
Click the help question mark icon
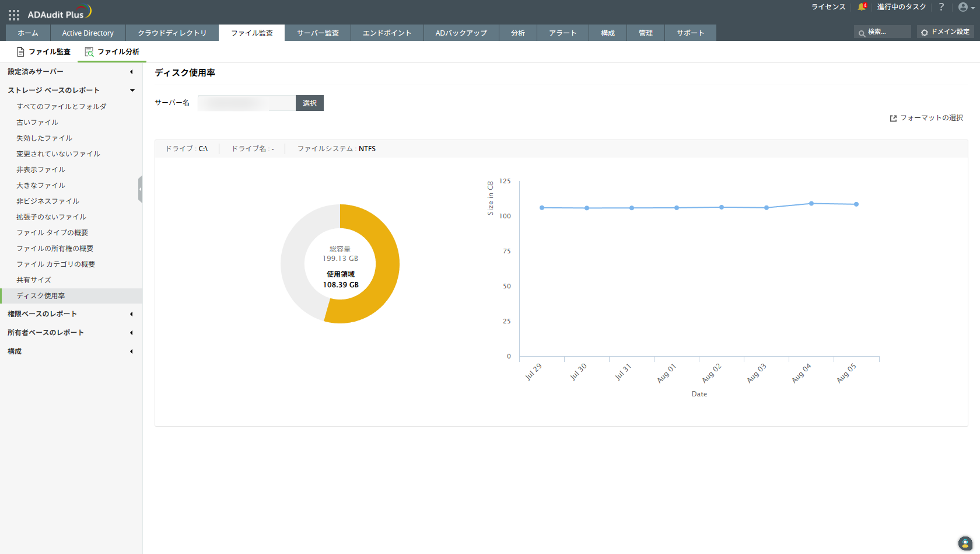pos(941,7)
